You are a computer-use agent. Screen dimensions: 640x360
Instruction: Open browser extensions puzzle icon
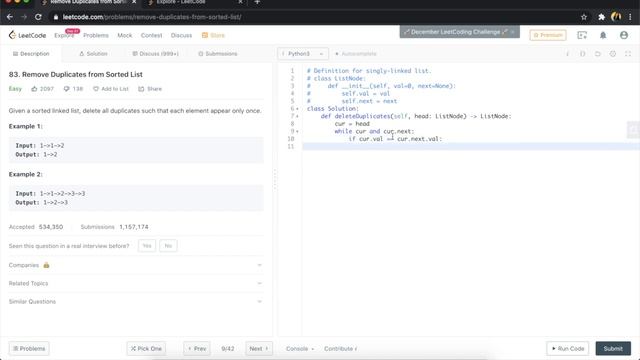[x=601, y=17]
